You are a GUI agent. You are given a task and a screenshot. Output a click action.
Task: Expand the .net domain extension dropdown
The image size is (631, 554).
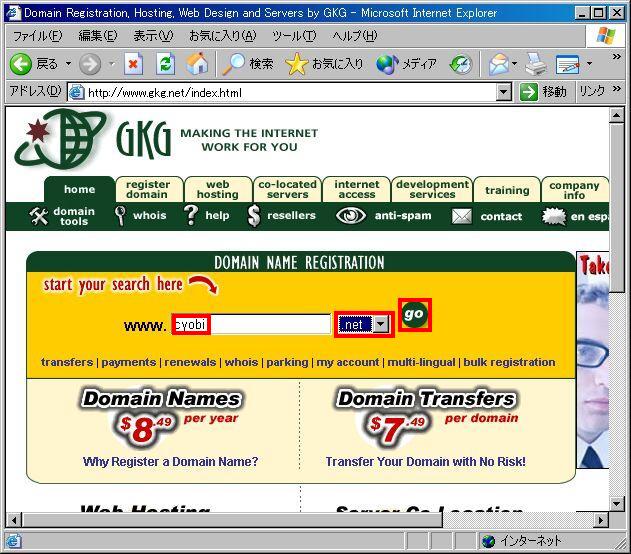(x=381, y=325)
